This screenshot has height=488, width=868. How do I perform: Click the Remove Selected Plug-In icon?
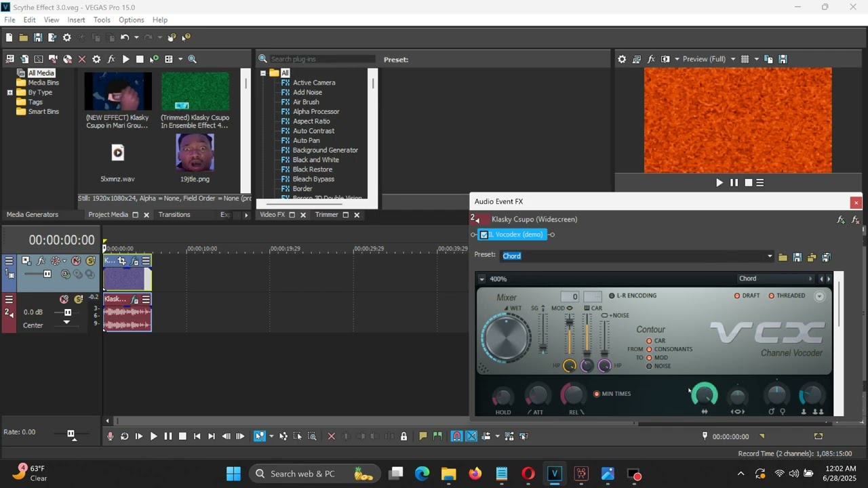pyautogui.click(x=856, y=220)
